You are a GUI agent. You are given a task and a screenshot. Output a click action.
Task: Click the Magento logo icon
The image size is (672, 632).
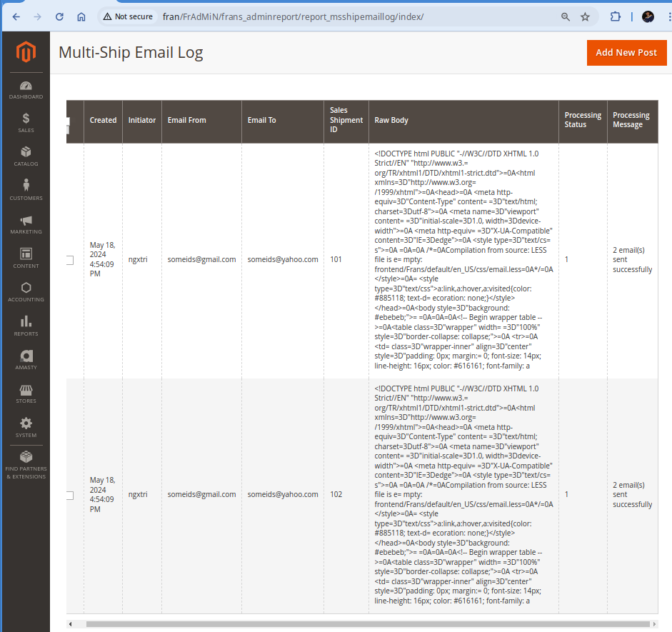pos(26,52)
